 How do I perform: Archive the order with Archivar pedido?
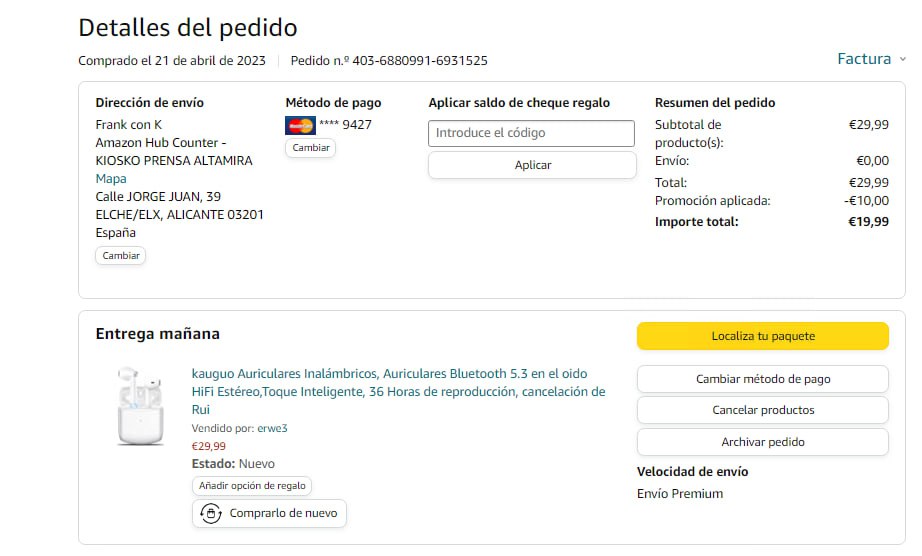coord(762,442)
